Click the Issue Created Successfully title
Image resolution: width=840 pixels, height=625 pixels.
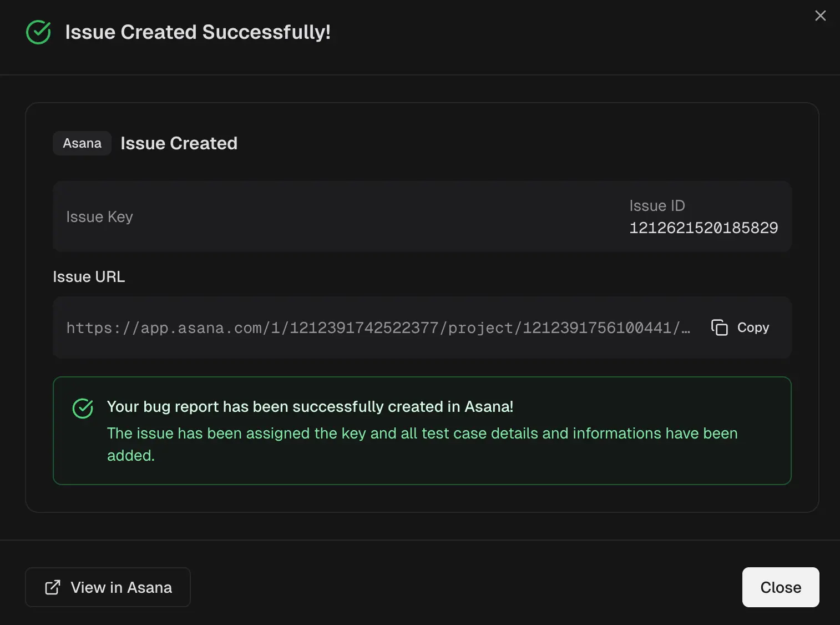(x=198, y=32)
